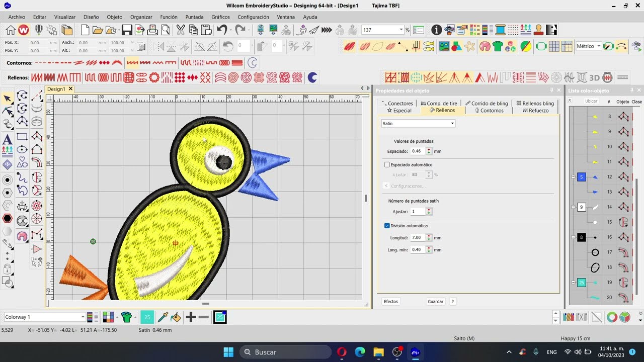The height and width of the screenshot is (362, 644).
Task: Click the Save design icon
Action: tap(127, 30)
